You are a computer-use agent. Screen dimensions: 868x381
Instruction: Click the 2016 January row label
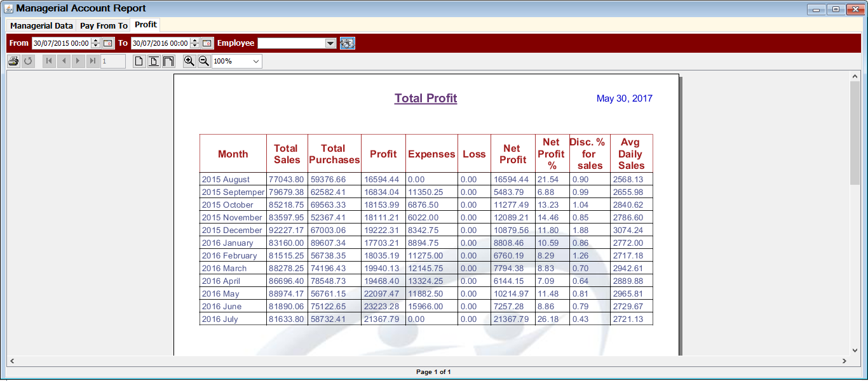pos(227,243)
